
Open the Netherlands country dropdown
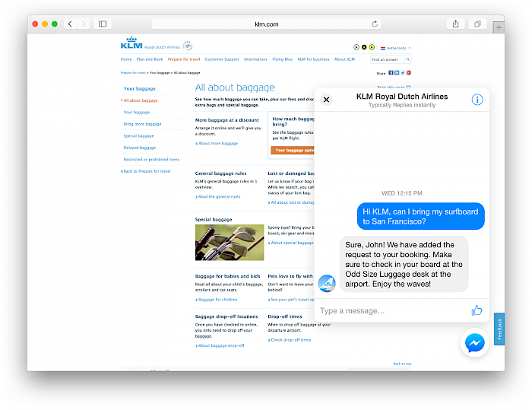396,48
